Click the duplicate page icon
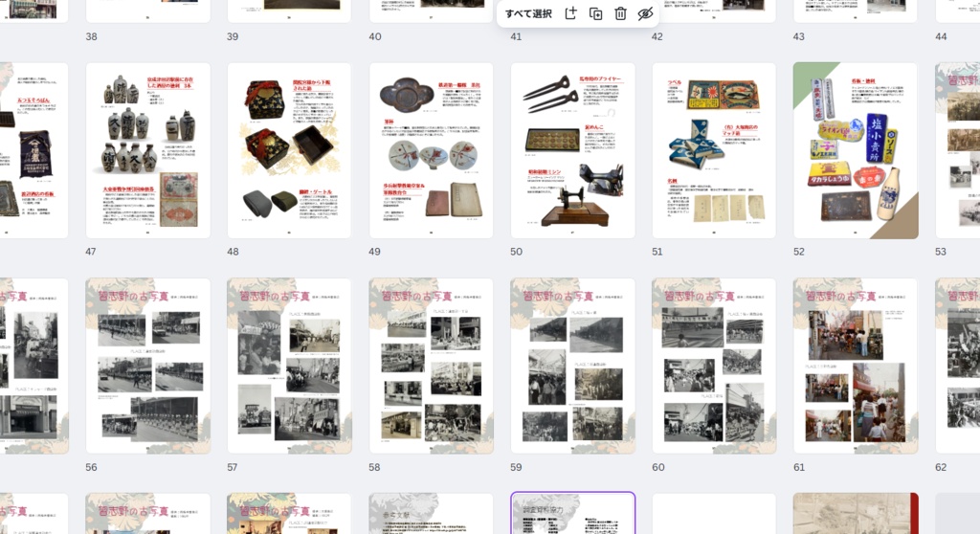The height and width of the screenshot is (534, 980). [x=595, y=13]
